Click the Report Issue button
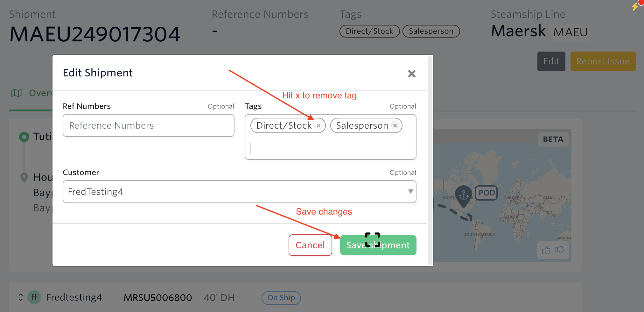This screenshot has height=312, width=644. point(603,61)
